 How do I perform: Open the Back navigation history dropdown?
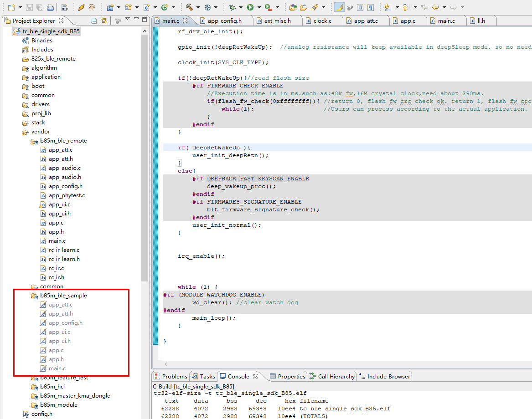tap(444, 7)
